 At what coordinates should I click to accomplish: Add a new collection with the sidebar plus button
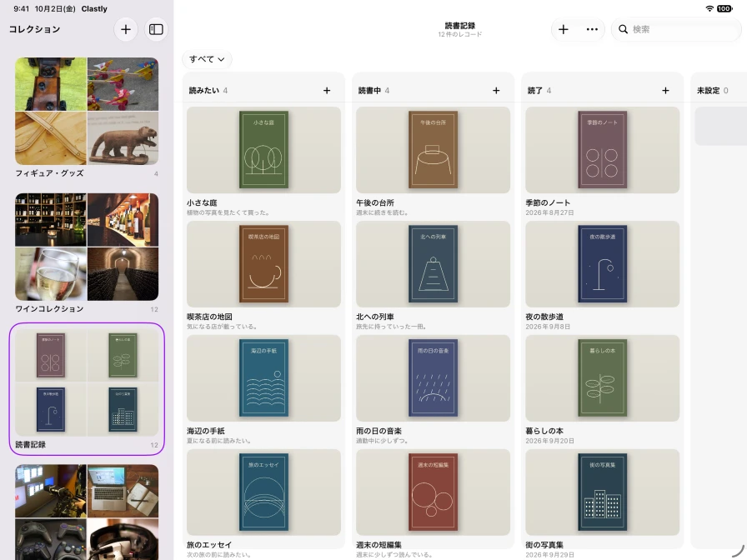(x=126, y=29)
